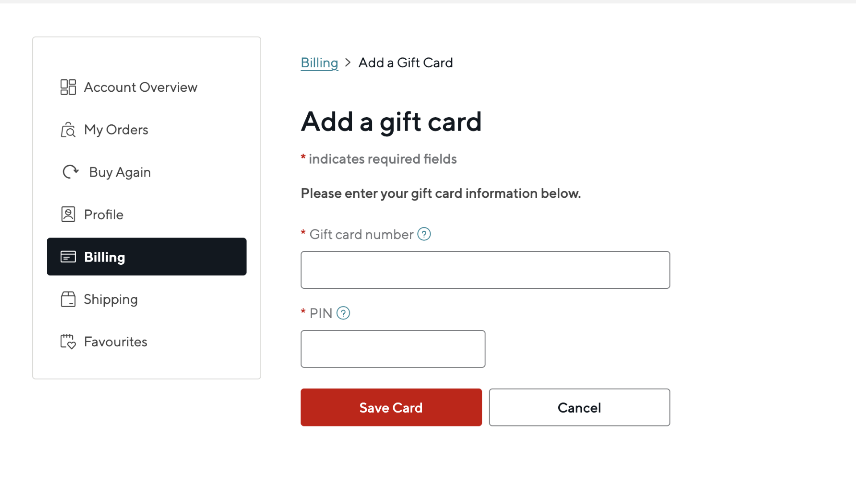Cancel adding the gift card
The width and height of the screenshot is (856, 504).
pos(579,407)
